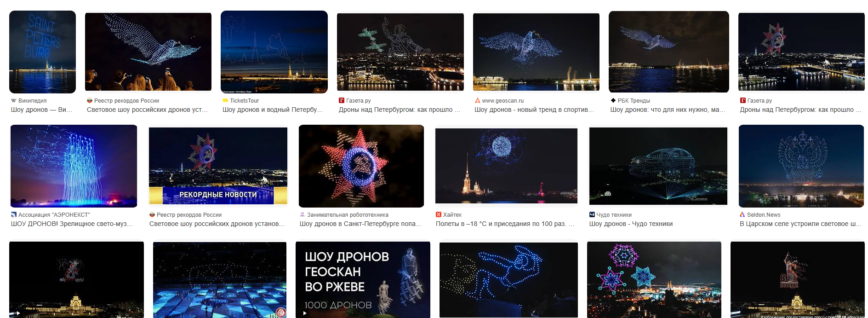Open the red star drone formation thumbnail
Viewport: 868px width, 318px height.
[x=361, y=166]
